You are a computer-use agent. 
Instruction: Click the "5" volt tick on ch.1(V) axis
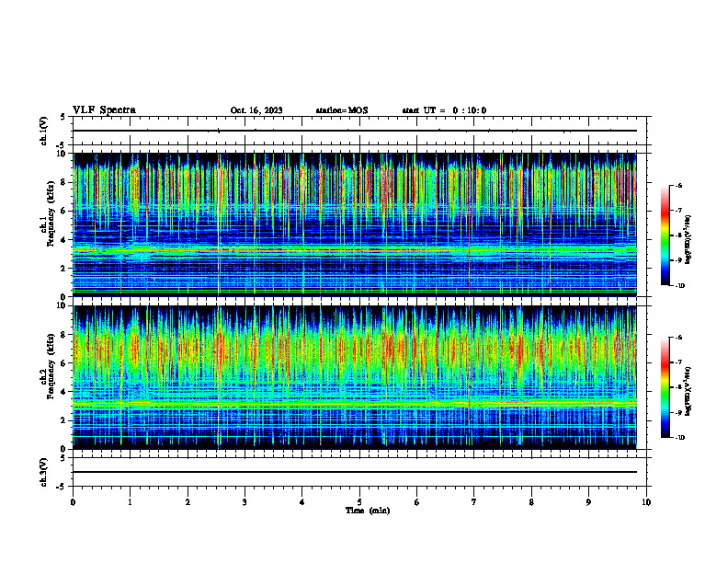point(63,117)
